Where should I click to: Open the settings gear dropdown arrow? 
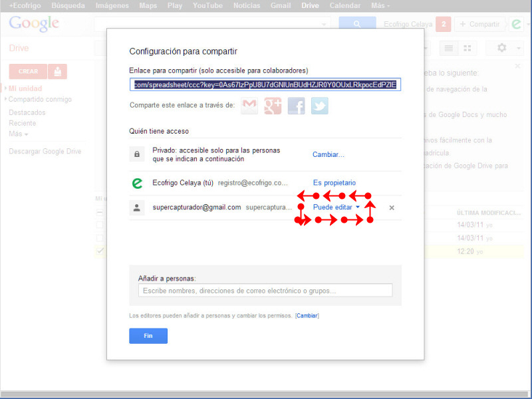pos(519,48)
